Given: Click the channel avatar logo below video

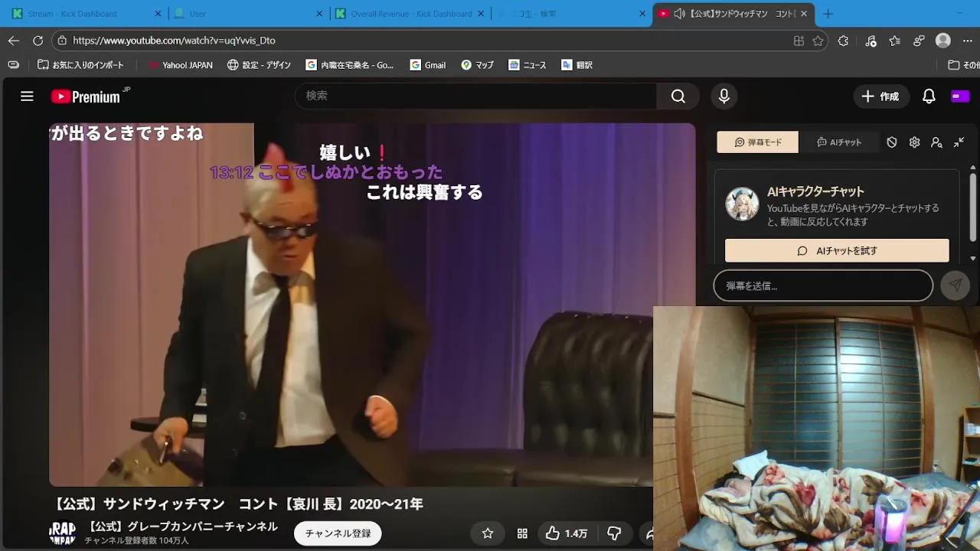Looking at the screenshot, I should tap(63, 533).
